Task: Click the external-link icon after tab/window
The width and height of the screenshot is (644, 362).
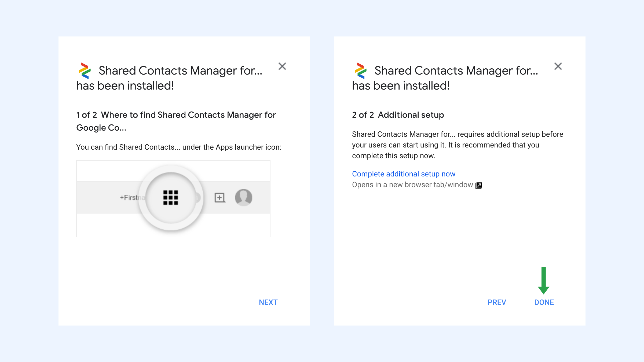Action: point(479,185)
